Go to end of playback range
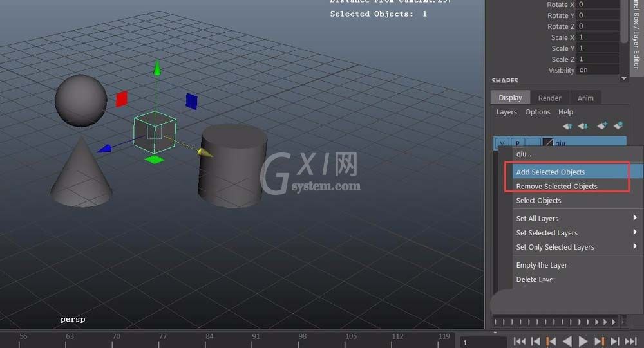The width and height of the screenshot is (644, 348). [630, 342]
